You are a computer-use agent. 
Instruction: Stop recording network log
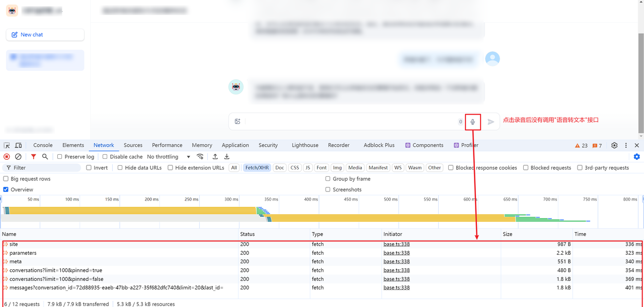point(7,157)
